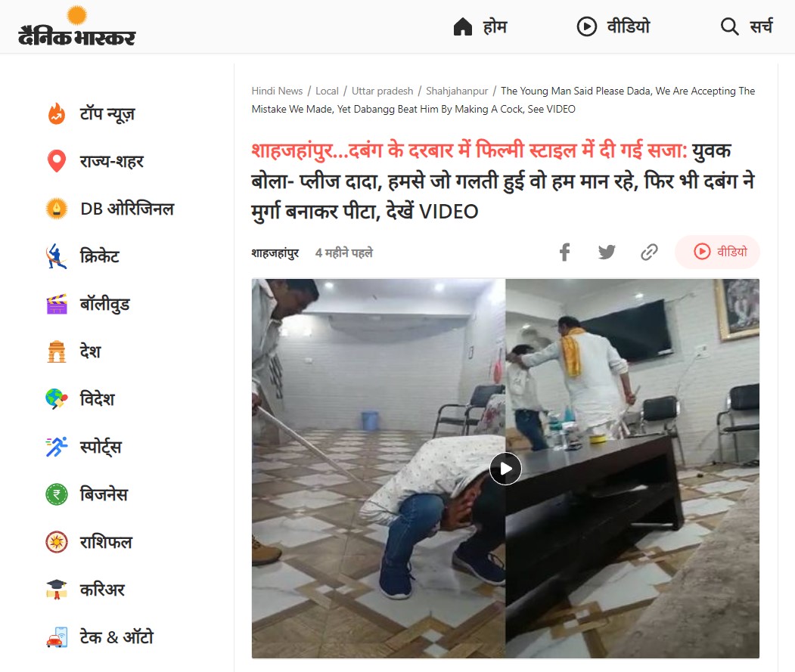Go to Uttar pradesh breadcrumb
795x672 pixels.
pos(382,91)
